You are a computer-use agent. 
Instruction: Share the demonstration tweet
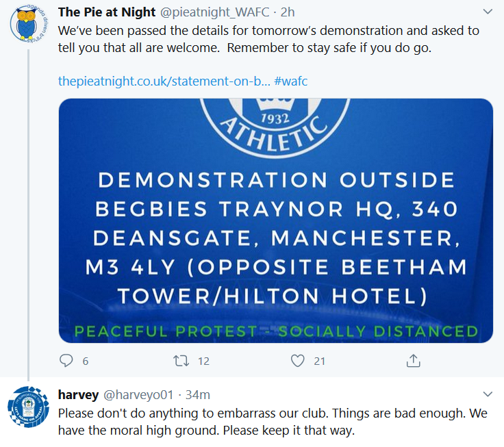413,360
